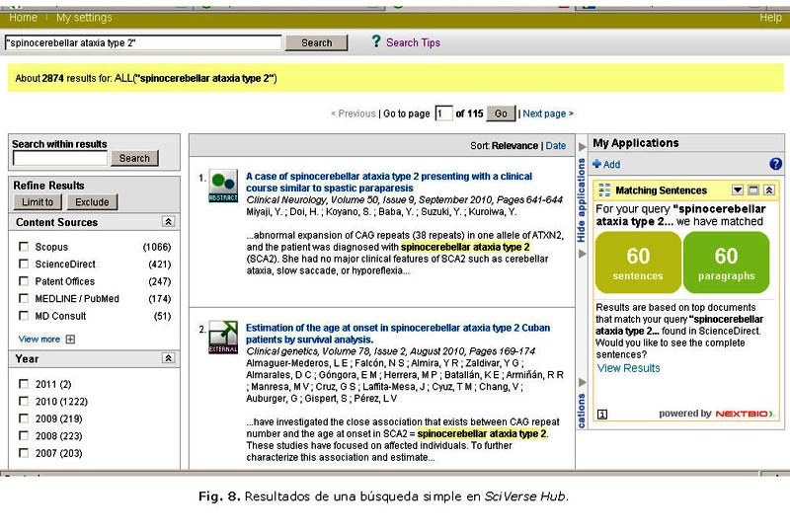Click the View more plus icon
The image size is (790, 532).
[70, 340]
